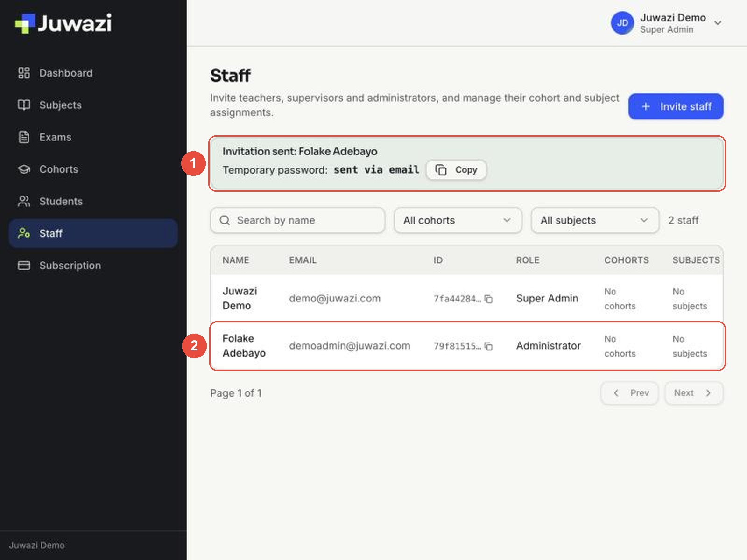Open the All subjects dropdown
Image resolution: width=747 pixels, height=560 pixels.
(x=595, y=220)
